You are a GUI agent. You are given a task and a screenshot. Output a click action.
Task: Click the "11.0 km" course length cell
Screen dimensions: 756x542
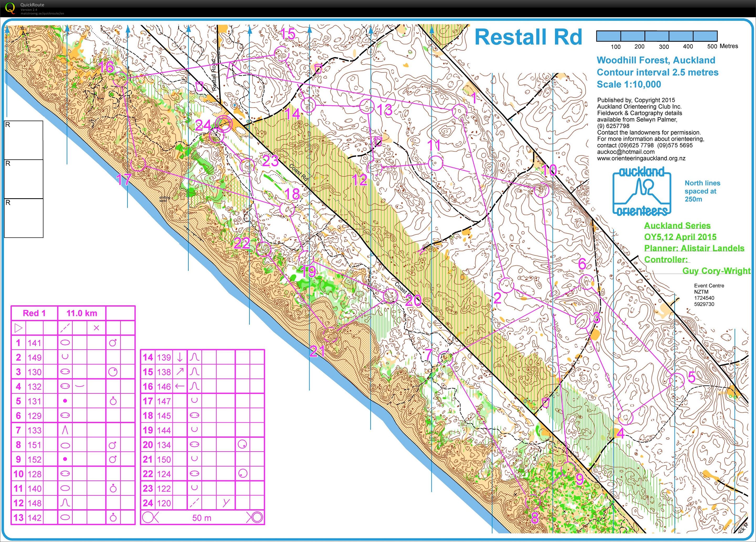[x=82, y=313]
